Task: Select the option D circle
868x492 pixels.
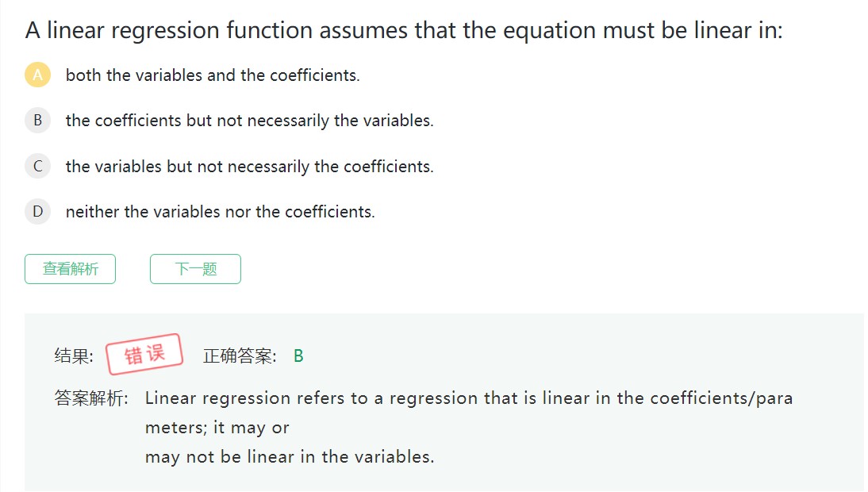Action: pyautogui.click(x=37, y=212)
